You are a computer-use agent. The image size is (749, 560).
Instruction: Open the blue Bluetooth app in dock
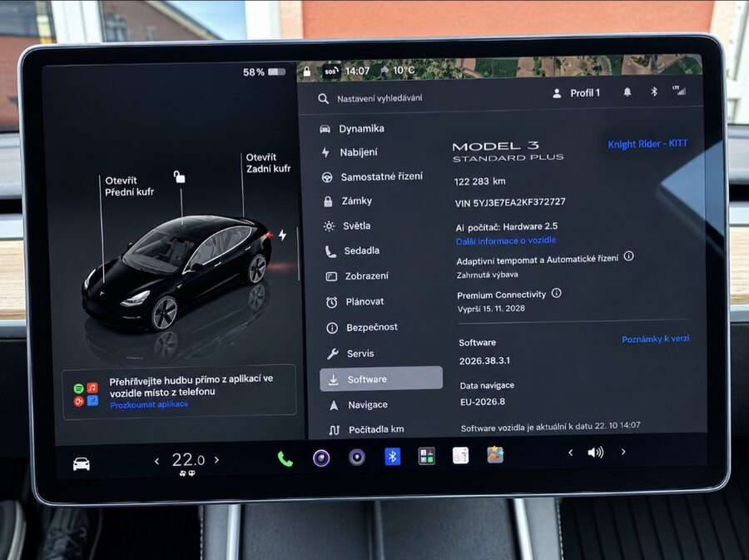(392, 457)
